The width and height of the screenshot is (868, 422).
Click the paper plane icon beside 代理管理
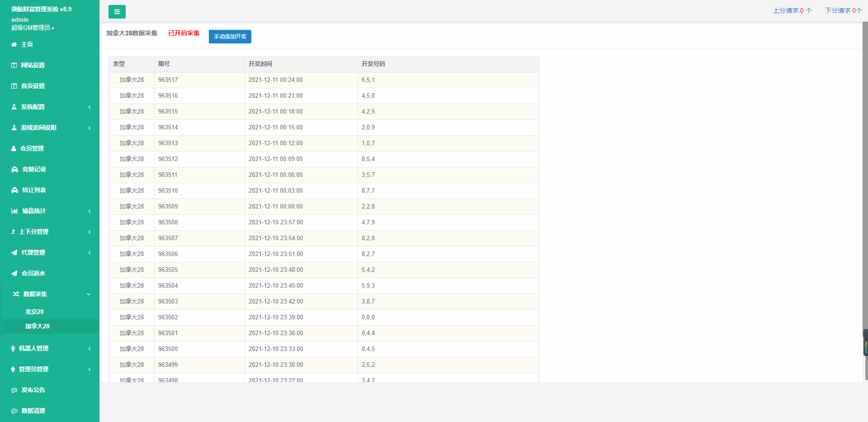(x=14, y=252)
